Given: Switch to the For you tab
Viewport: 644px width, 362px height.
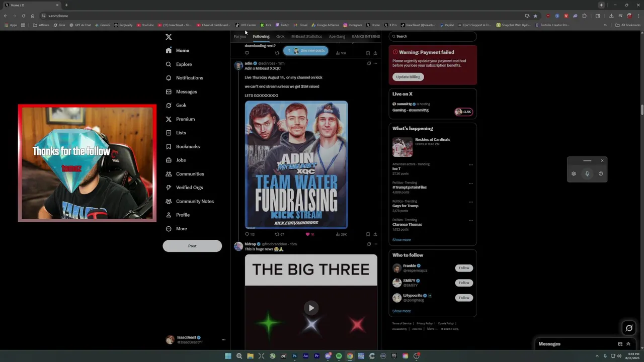Looking at the screenshot, I should [x=240, y=36].
